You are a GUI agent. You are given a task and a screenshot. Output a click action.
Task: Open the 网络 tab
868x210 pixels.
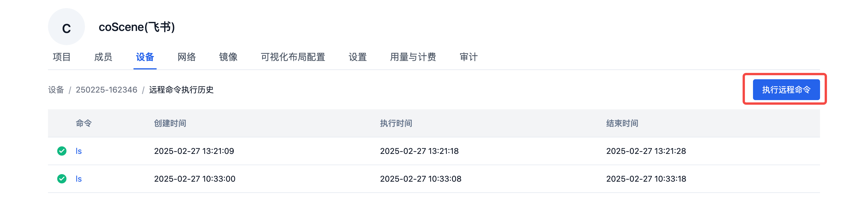pyautogui.click(x=187, y=57)
